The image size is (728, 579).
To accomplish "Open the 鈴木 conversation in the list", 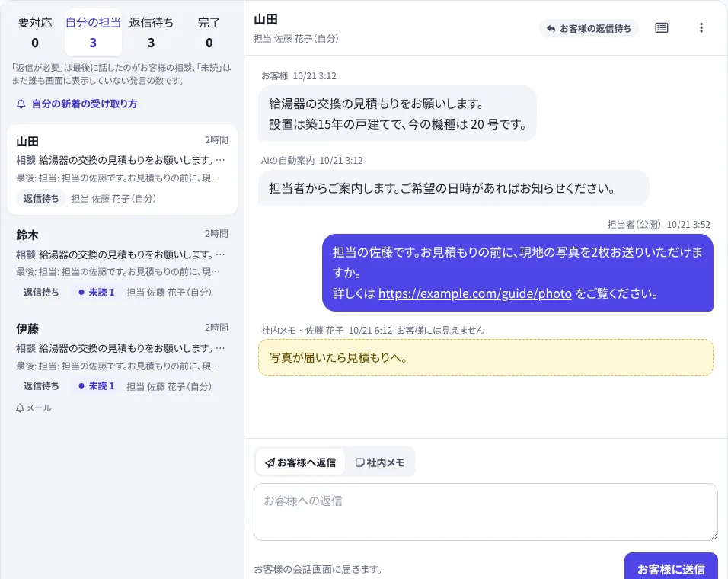I will pyautogui.click(x=122, y=264).
